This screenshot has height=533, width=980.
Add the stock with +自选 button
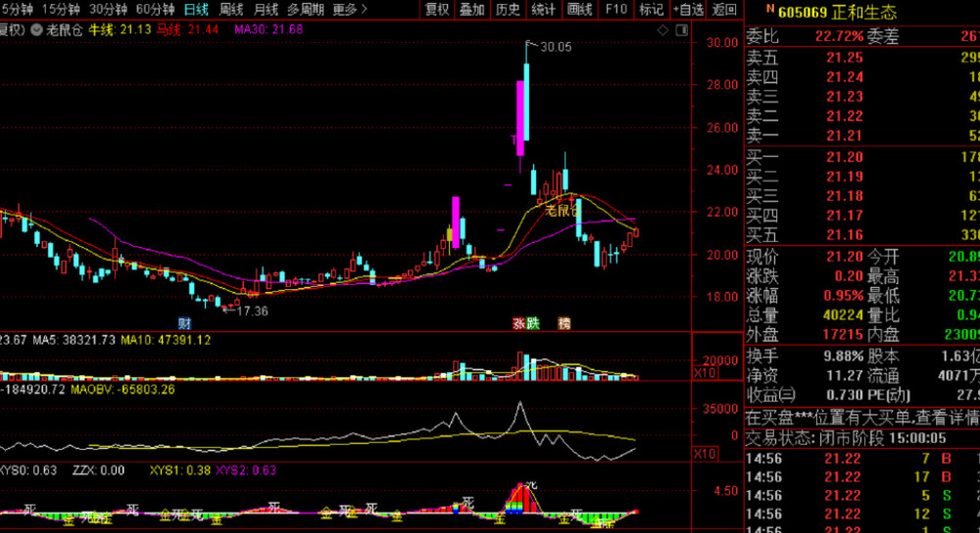coord(689,10)
